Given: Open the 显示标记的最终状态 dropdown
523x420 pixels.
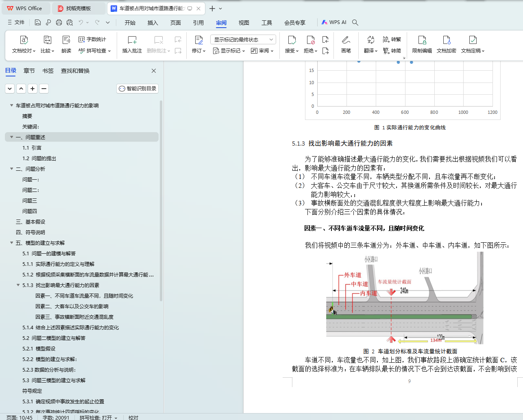Looking at the screenshot, I should [x=243, y=39].
